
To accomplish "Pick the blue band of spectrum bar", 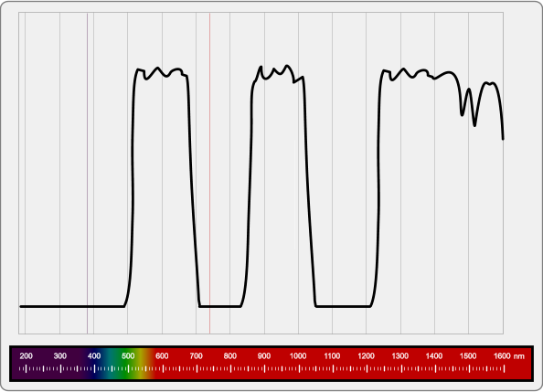I will pos(96,364).
